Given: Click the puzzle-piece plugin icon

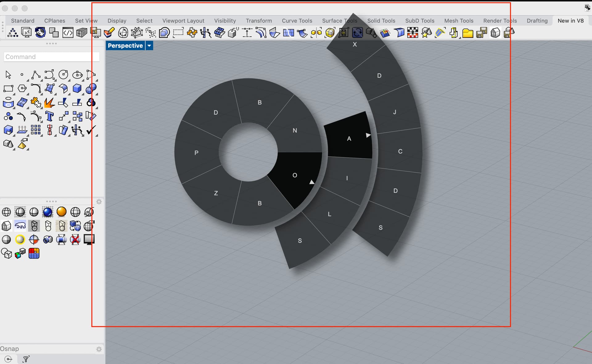Looking at the screenshot, I should click(36, 103).
